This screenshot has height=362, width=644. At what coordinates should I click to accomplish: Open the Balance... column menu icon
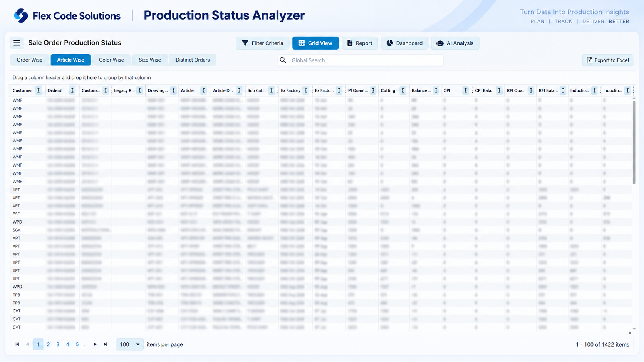436,90
